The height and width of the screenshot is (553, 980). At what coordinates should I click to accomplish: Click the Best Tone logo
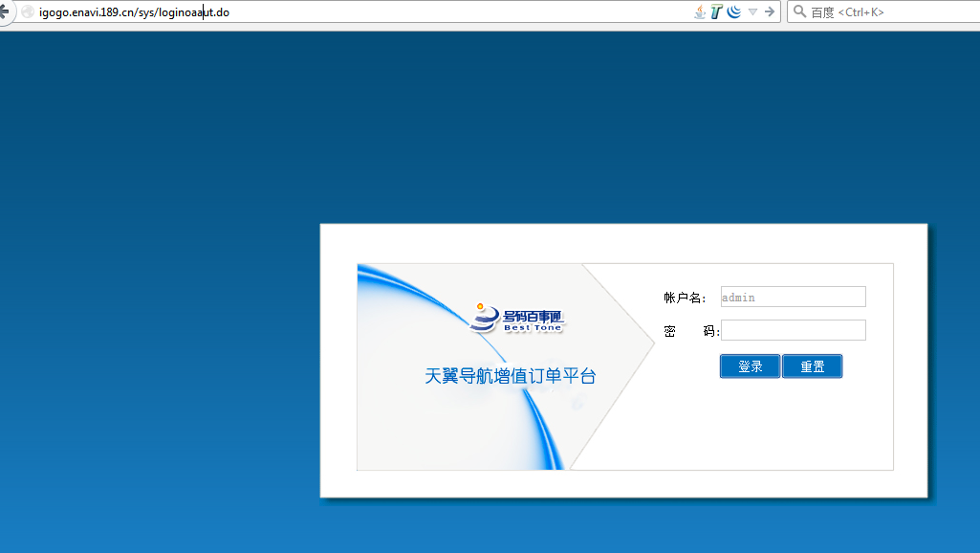coord(516,319)
